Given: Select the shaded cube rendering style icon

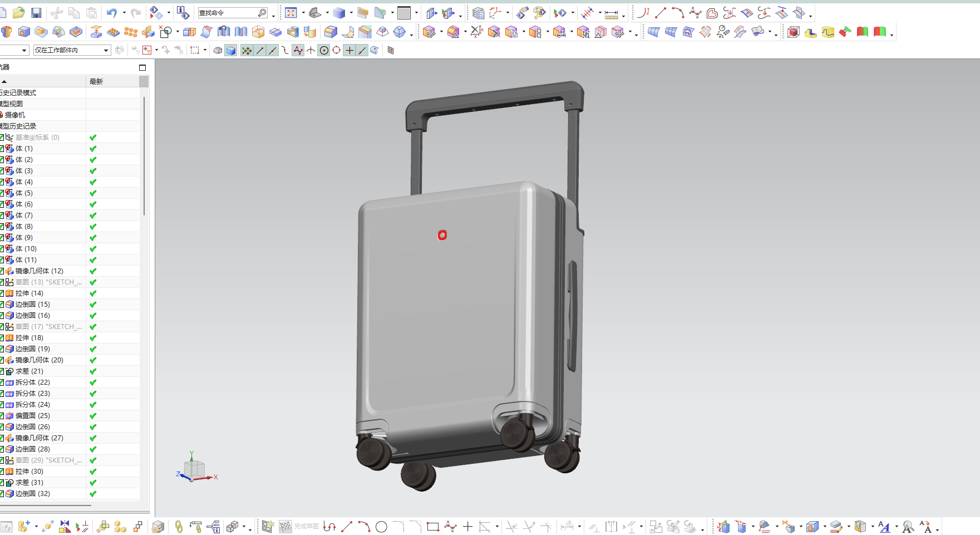Looking at the screenshot, I should click(339, 13).
